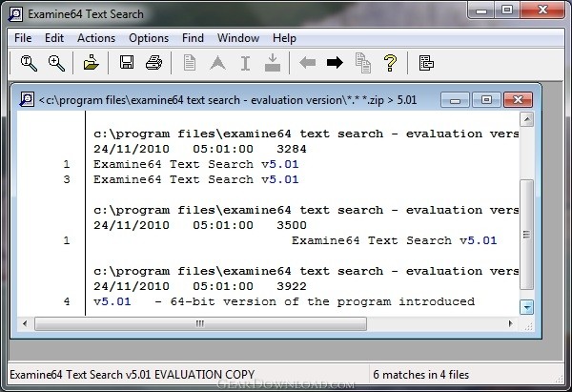The image size is (572, 392).
Task: Click the window list icon in toolbar
Action: (426, 63)
